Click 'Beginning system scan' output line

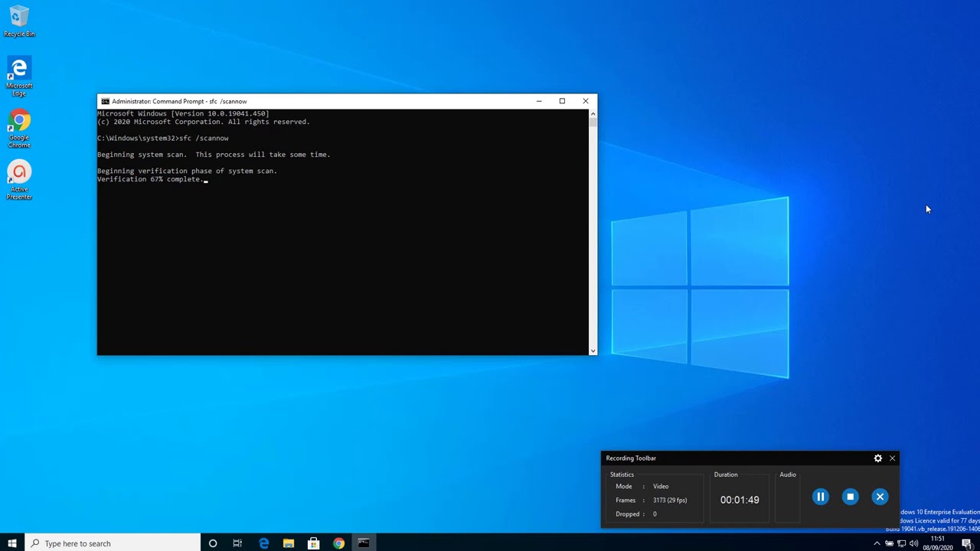(214, 155)
